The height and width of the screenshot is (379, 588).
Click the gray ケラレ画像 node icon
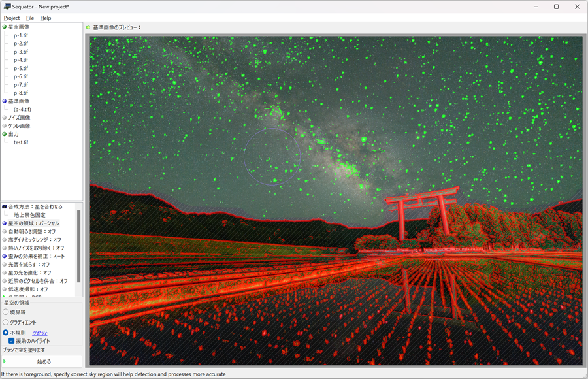(x=5, y=126)
